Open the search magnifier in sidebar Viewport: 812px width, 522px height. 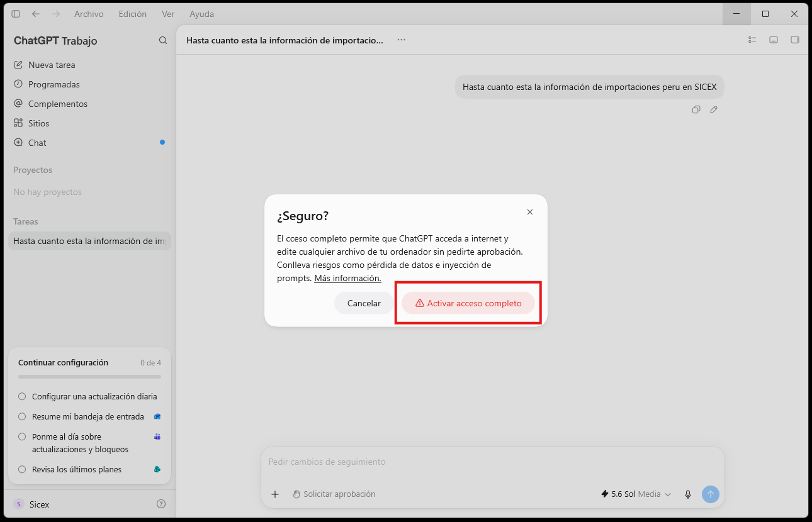pos(163,40)
